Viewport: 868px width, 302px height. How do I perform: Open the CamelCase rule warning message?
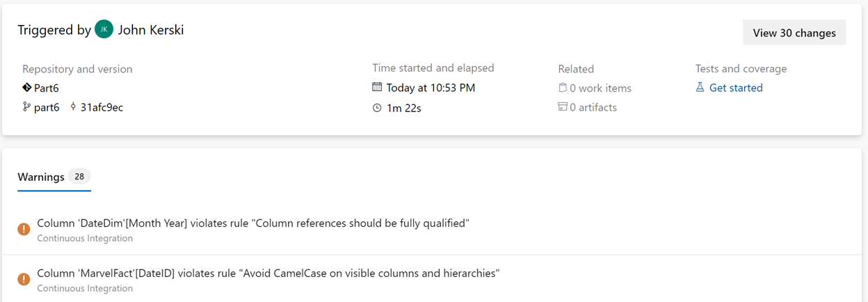268,273
